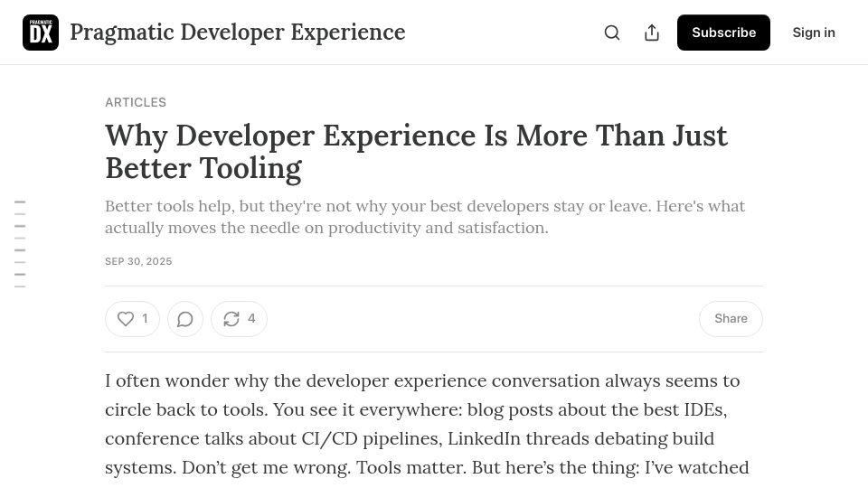Open table of contents lines on left
The image size is (868, 488).
(20, 244)
